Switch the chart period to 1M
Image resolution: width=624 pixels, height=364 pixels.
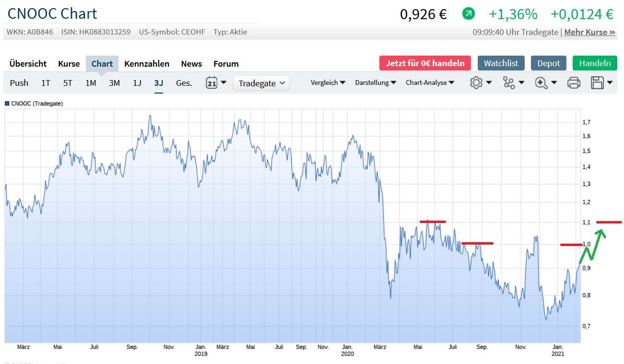pyautogui.click(x=91, y=83)
